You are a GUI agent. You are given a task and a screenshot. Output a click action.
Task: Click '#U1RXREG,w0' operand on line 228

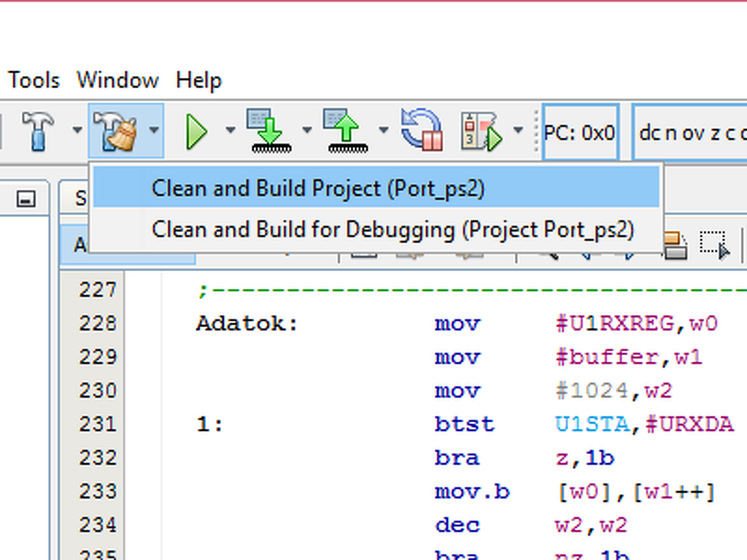point(637,323)
